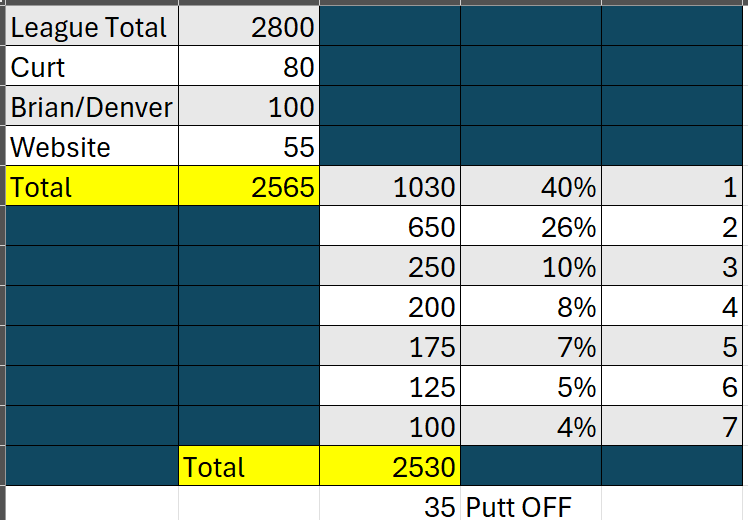Screen dimensions: 748x520
Task: Click the payout cell showing 175
Action: click(390, 347)
